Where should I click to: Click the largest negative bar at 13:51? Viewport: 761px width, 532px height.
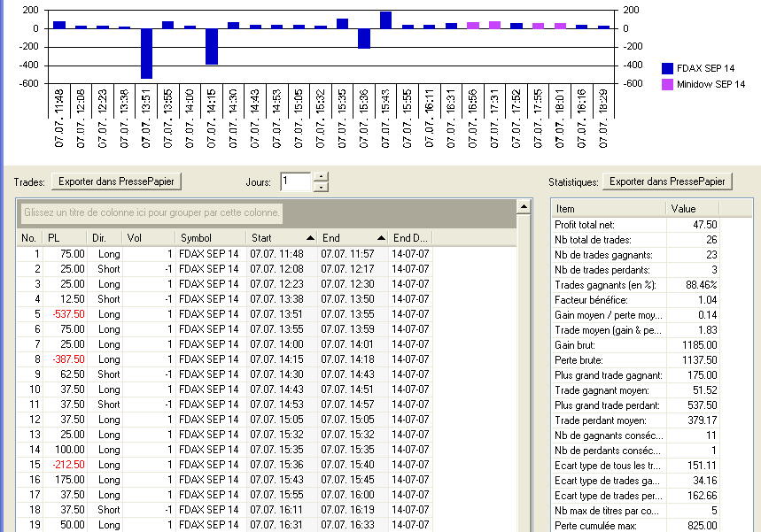pyautogui.click(x=146, y=53)
